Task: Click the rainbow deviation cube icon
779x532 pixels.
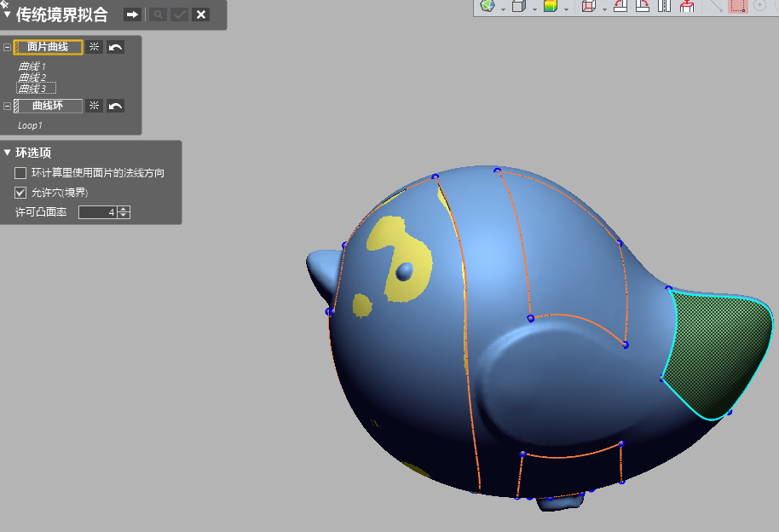Action: click(551, 5)
